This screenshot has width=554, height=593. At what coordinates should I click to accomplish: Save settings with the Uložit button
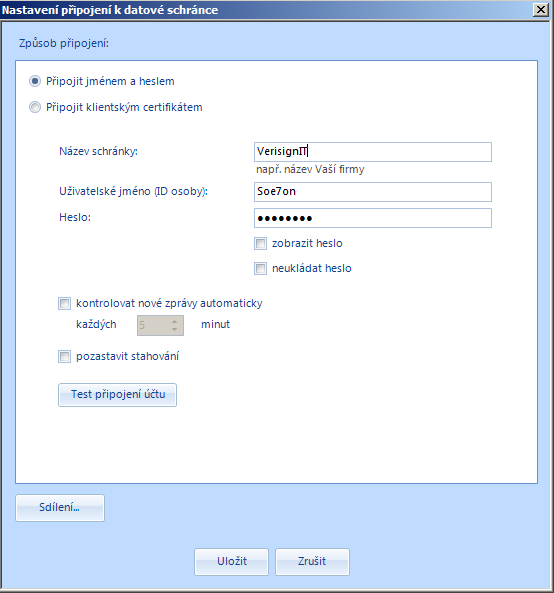pos(231,562)
